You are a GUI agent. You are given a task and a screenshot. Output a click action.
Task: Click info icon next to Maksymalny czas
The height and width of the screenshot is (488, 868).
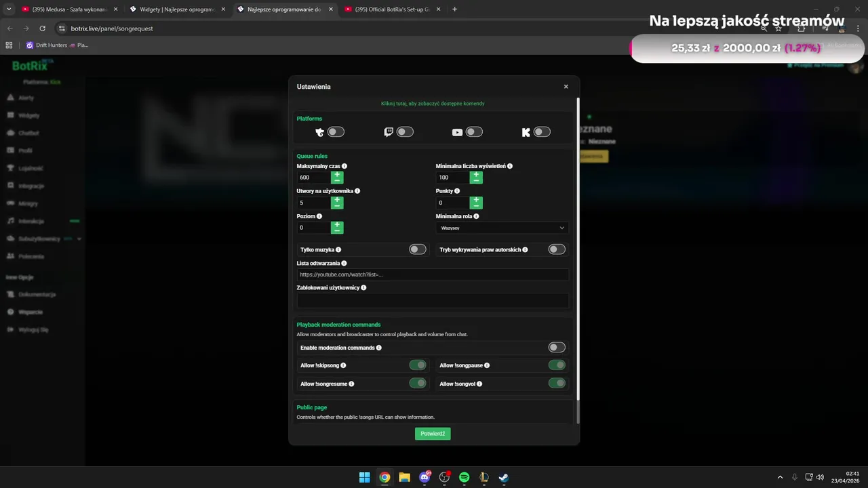pyautogui.click(x=344, y=166)
